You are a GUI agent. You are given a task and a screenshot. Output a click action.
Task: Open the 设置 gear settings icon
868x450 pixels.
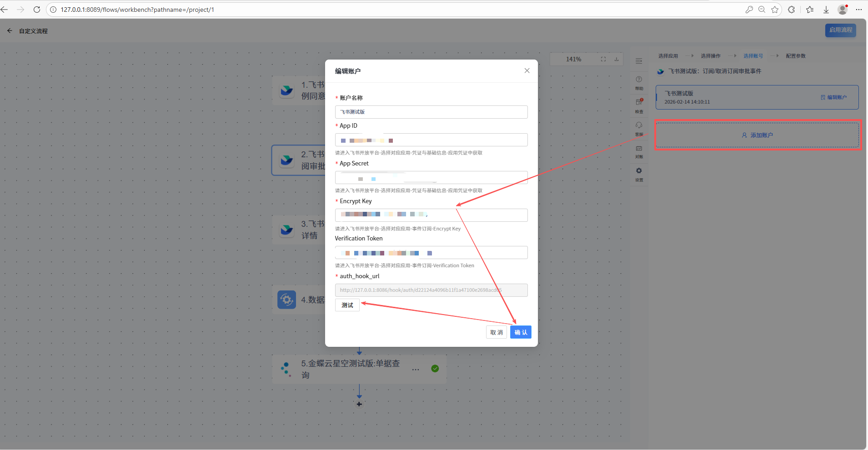tap(639, 174)
